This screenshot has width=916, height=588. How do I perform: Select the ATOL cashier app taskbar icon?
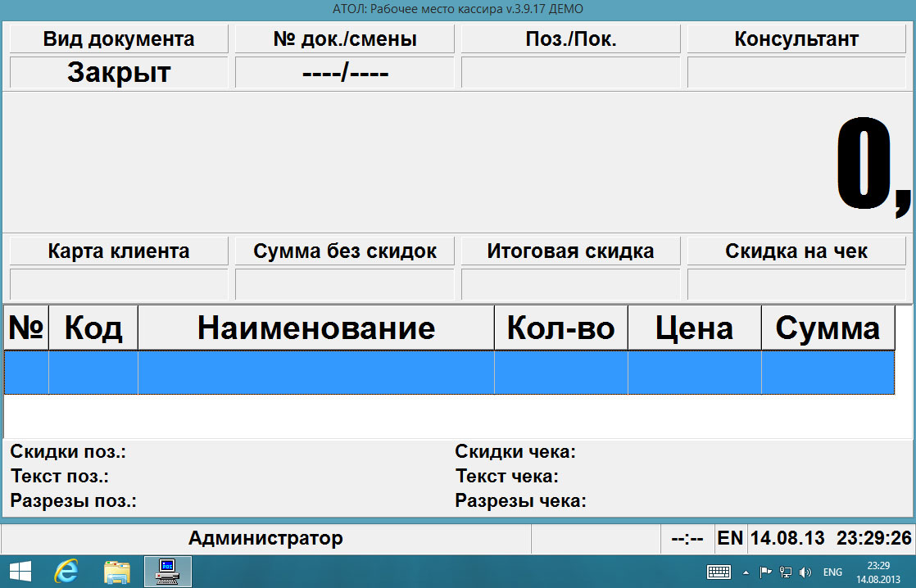168,571
